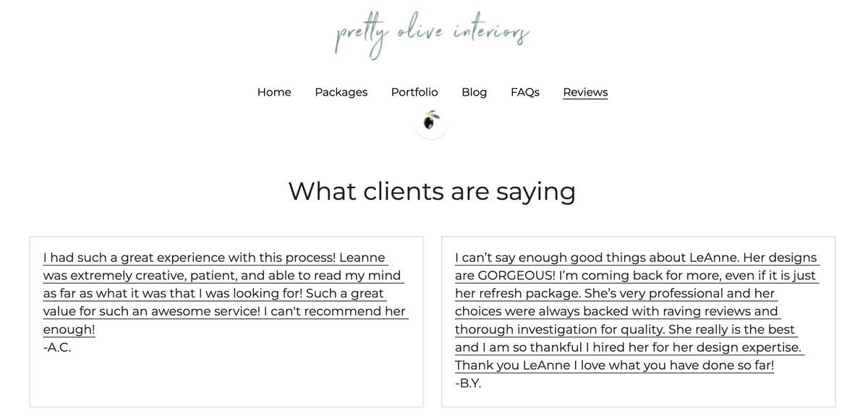868x419 pixels.
Task: Open the Home navigation link
Action: 273,92
